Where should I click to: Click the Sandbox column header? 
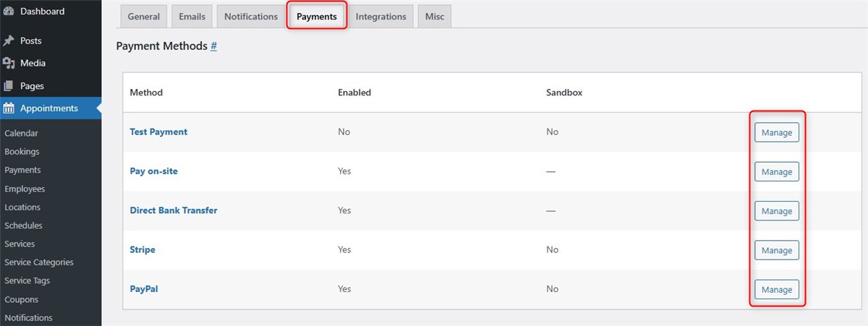pyautogui.click(x=564, y=93)
